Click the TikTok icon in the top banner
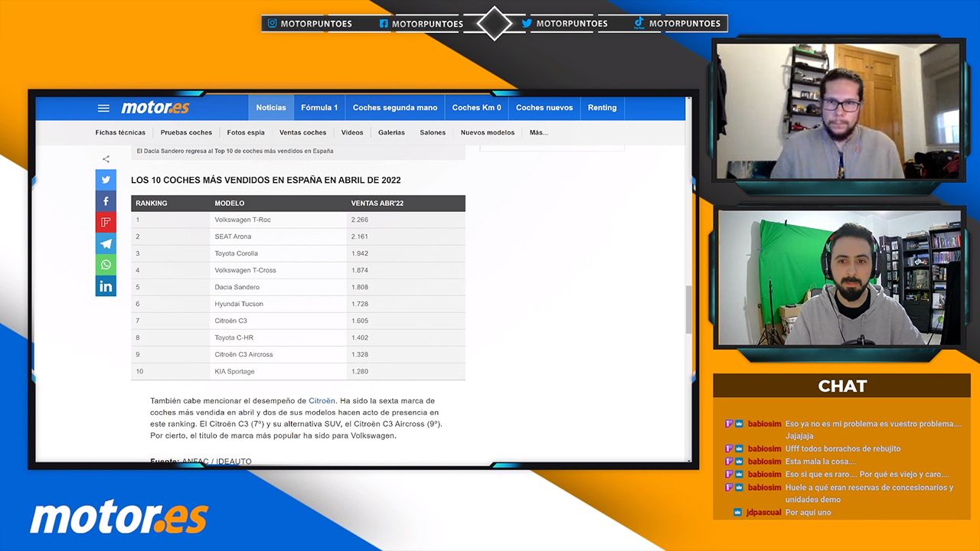 click(639, 24)
